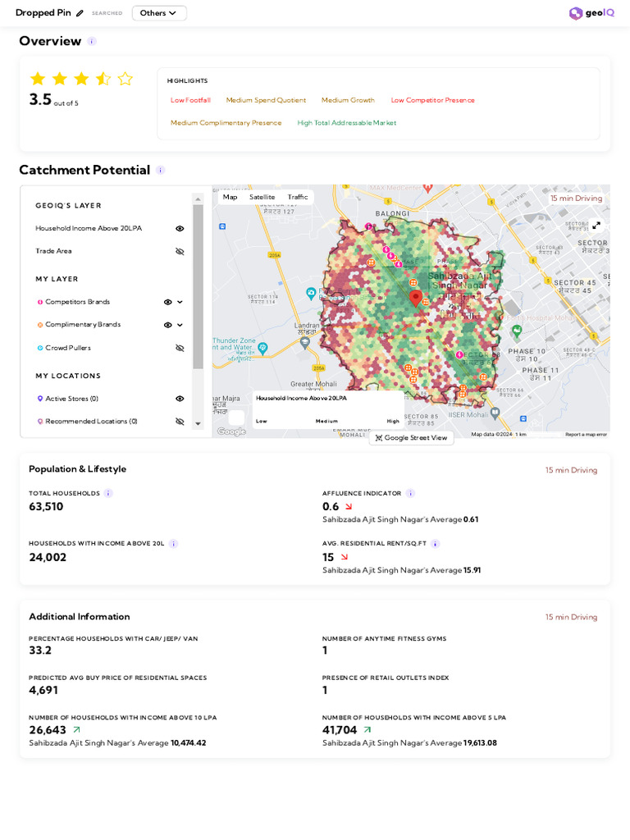Click the empty fifth rating star
Viewport: 630px width, 840px height.
coord(126,79)
